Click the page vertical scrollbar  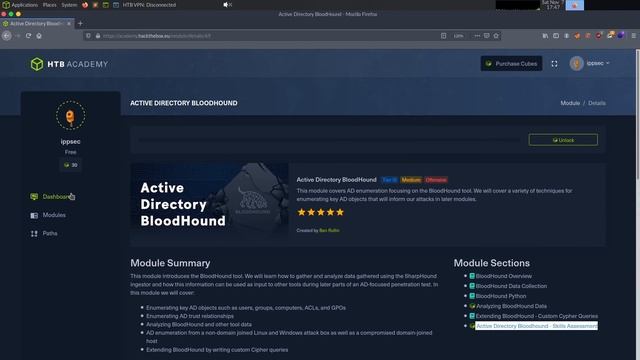pyautogui.click(x=638, y=114)
